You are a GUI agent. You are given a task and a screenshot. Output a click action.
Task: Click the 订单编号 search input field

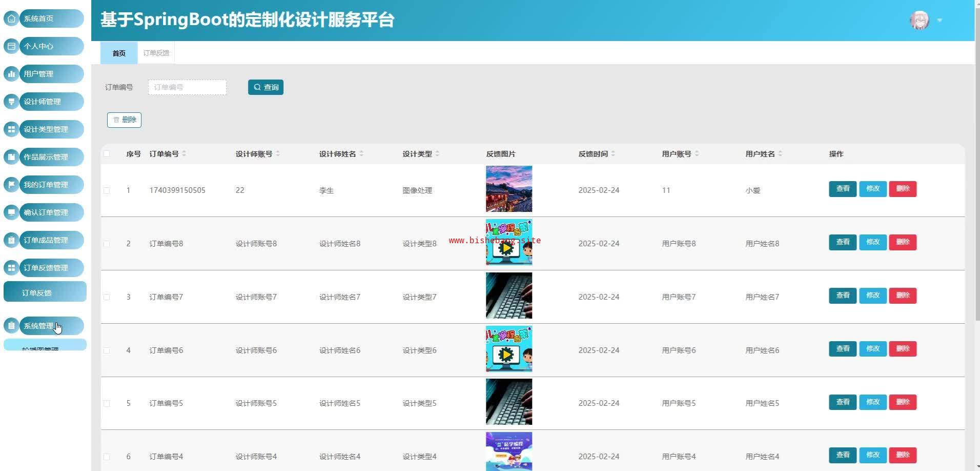pyautogui.click(x=187, y=87)
